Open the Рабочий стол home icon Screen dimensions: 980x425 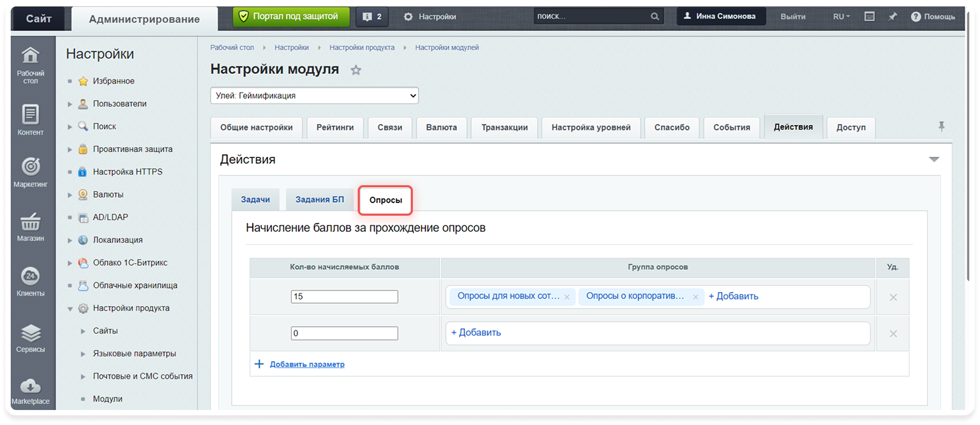click(x=31, y=55)
